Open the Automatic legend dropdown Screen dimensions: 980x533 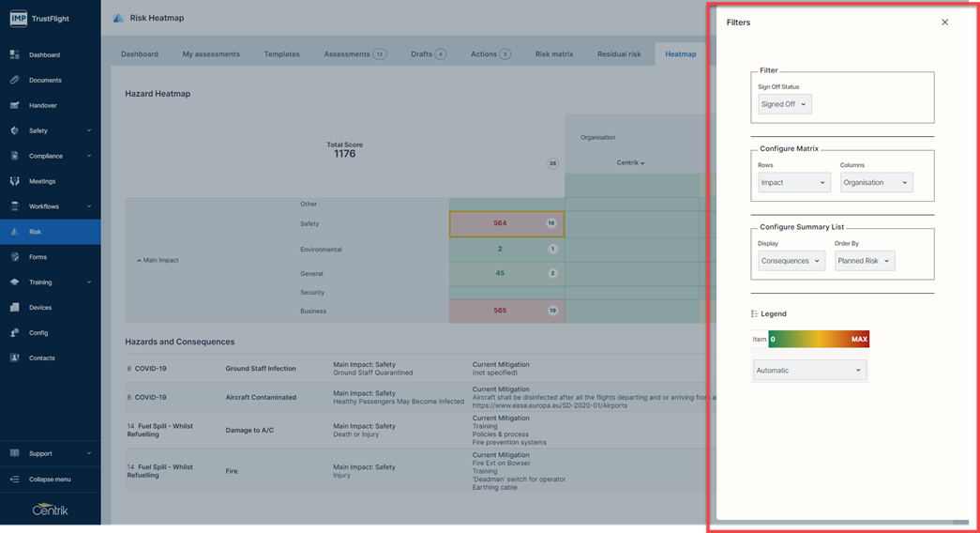pyautogui.click(x=809, y=371)
